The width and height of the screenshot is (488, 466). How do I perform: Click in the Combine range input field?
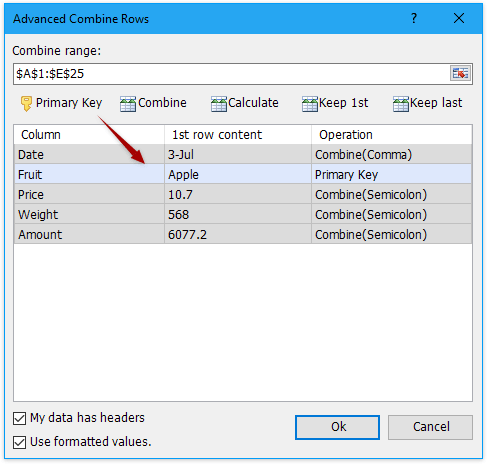pos(232,74)
